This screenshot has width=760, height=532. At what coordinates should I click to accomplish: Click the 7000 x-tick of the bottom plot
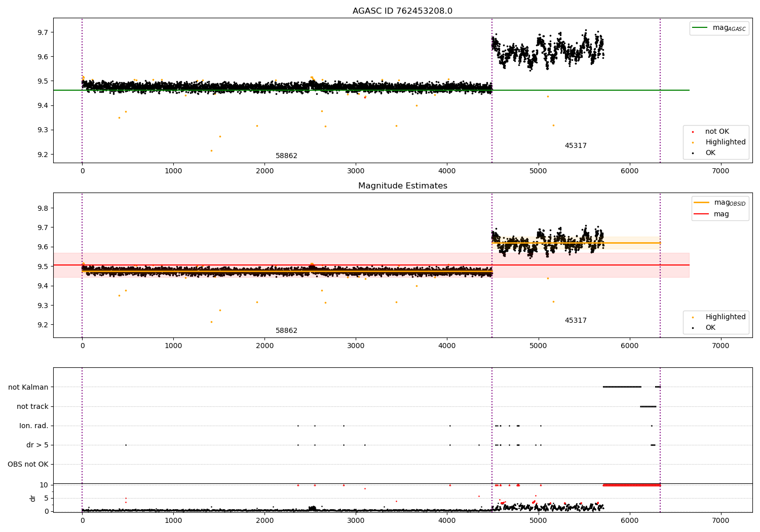tap(721, 521)
